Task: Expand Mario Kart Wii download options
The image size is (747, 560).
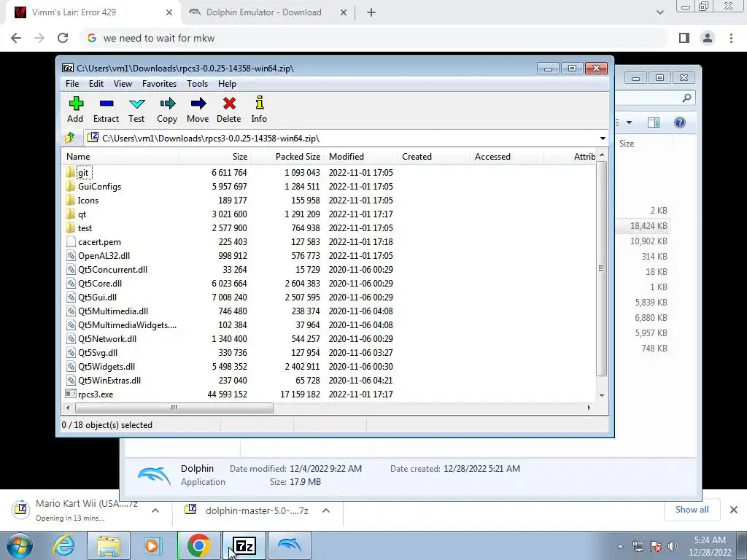Action: pyautogui.click(x=155, y=510)
